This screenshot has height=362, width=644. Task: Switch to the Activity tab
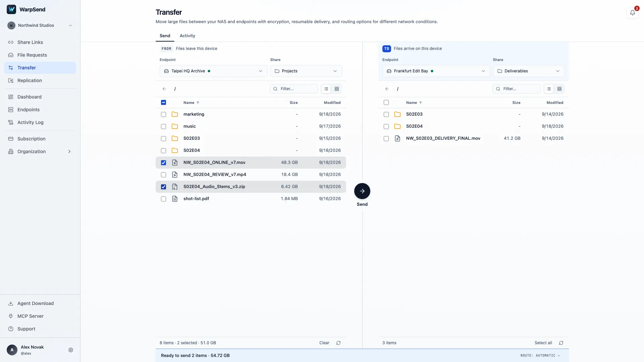pyautogui.click(x=187, y=36)
